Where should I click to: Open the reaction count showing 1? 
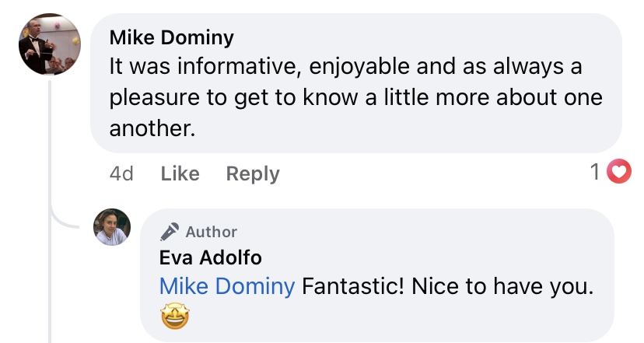coord(595,172)
